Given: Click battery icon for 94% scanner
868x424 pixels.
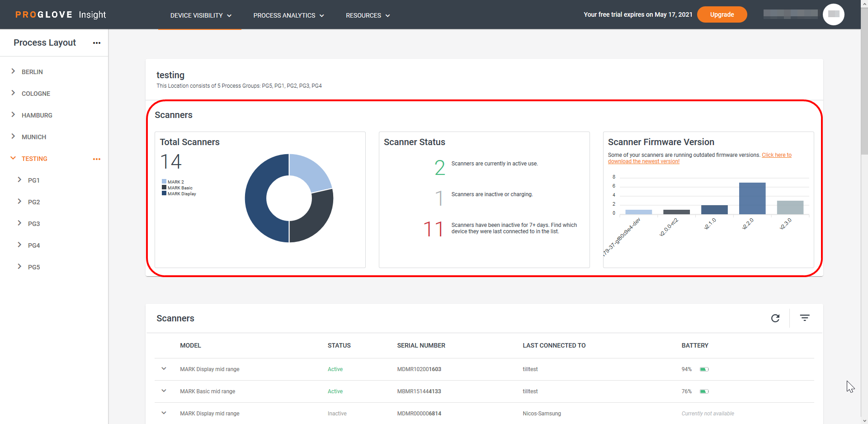Looking at the screenshot, I should (x=704, y=369).
